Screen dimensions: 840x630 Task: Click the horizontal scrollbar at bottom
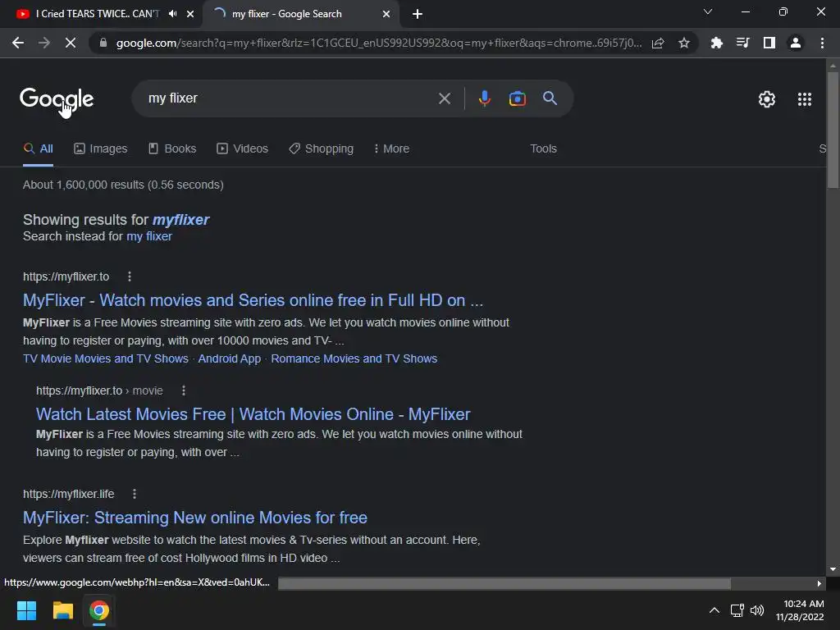tap(504, 583)
